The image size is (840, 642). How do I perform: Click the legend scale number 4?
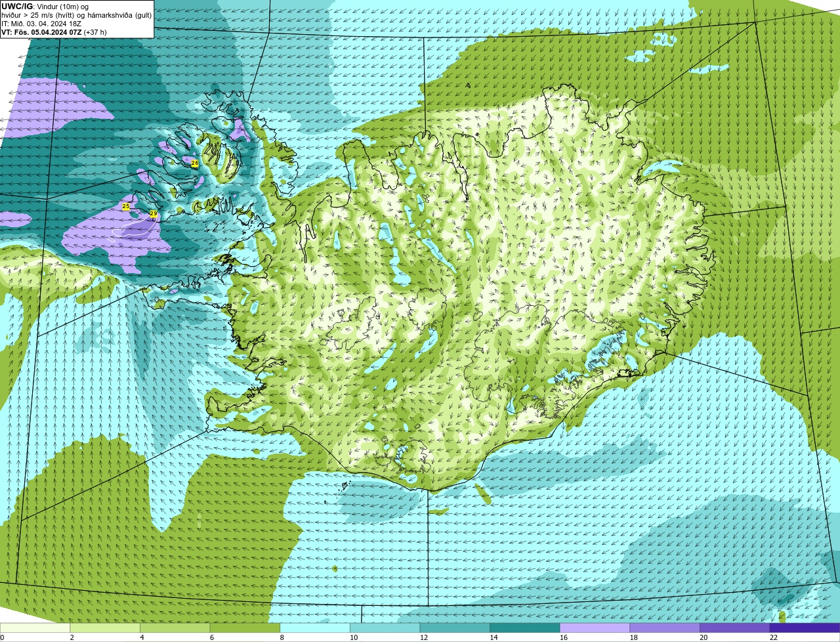(x=142, y=637)
